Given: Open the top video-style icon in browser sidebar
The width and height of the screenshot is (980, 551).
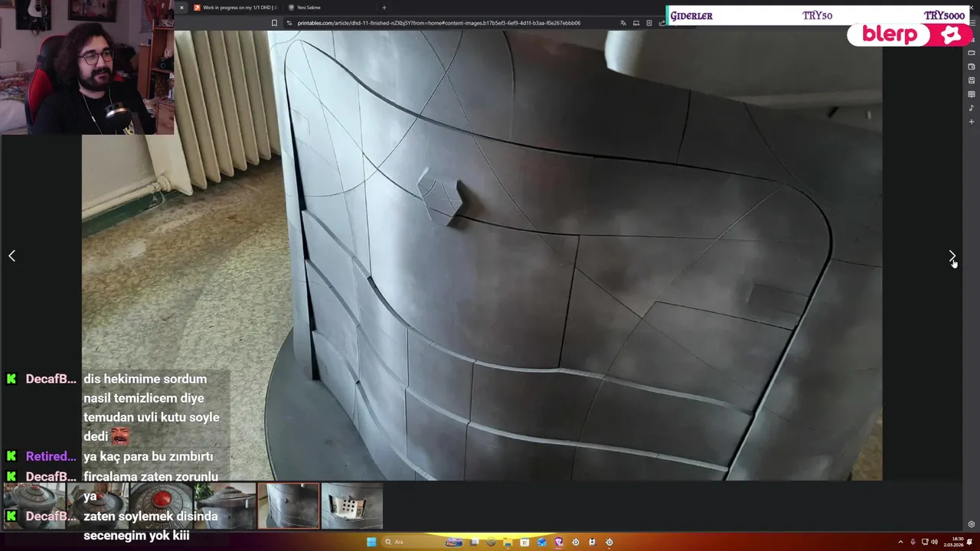Looking at the screenshot, I should click(972, 53).
